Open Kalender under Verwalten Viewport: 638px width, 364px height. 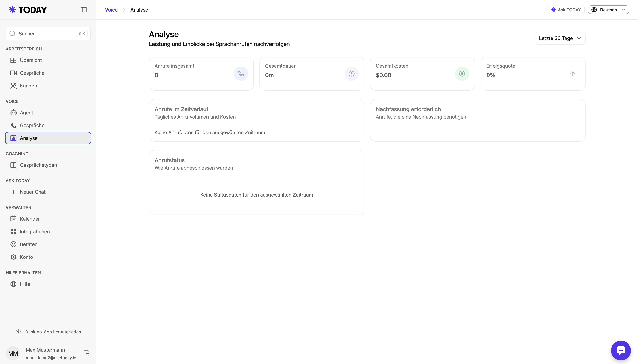pos(48,219)
